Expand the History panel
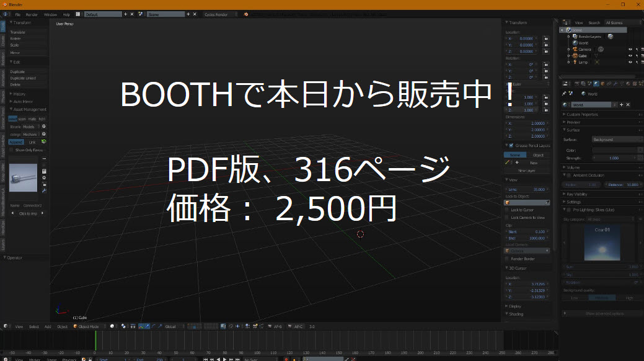Image resolution: width=644 pixels, height=361 pixels. 19,94
